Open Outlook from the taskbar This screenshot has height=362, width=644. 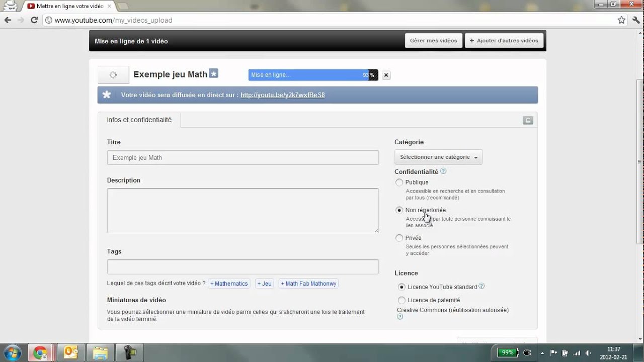pos(70,352)
